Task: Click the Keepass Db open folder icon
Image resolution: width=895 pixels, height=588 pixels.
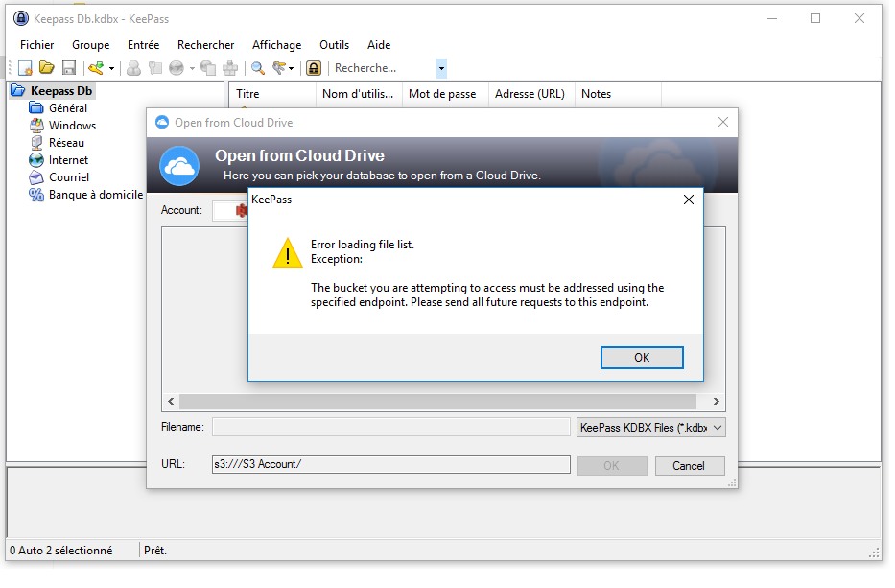Action: click(x=18, y=90)
